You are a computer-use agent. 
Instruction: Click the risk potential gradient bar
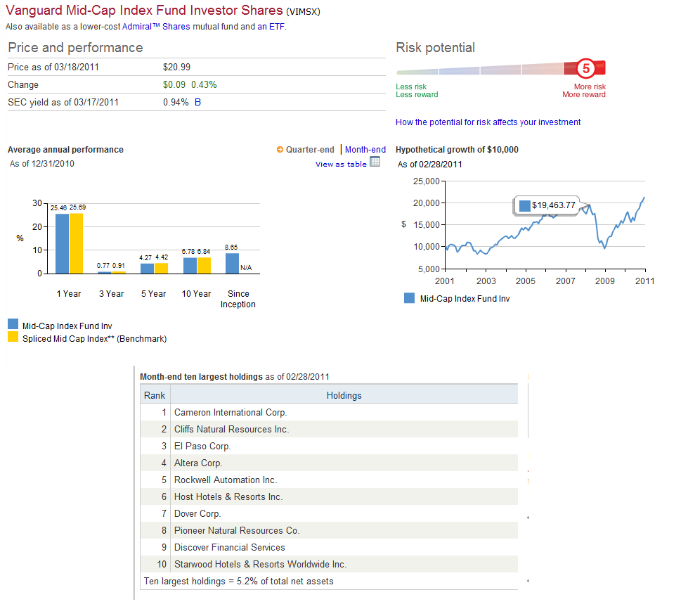(x=501, y=70)
